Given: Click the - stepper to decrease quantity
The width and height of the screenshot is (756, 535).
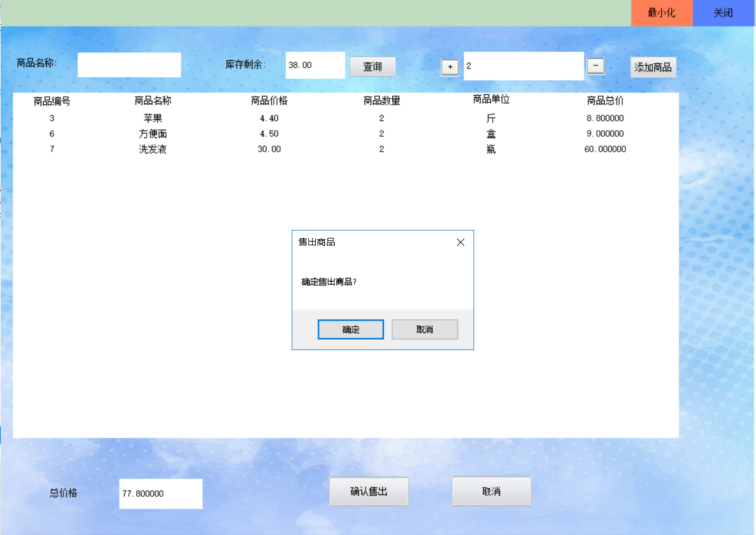Looking at the screenshot, I should 595,66.
